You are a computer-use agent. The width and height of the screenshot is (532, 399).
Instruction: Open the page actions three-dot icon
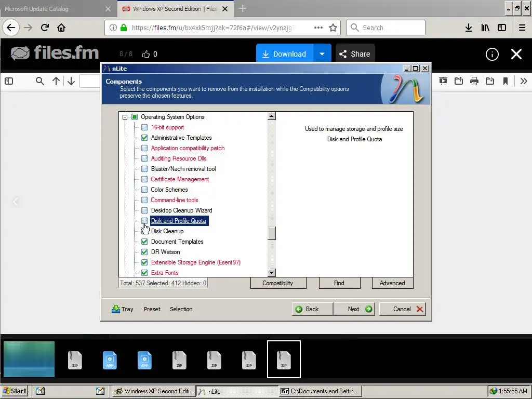point(318,28)
